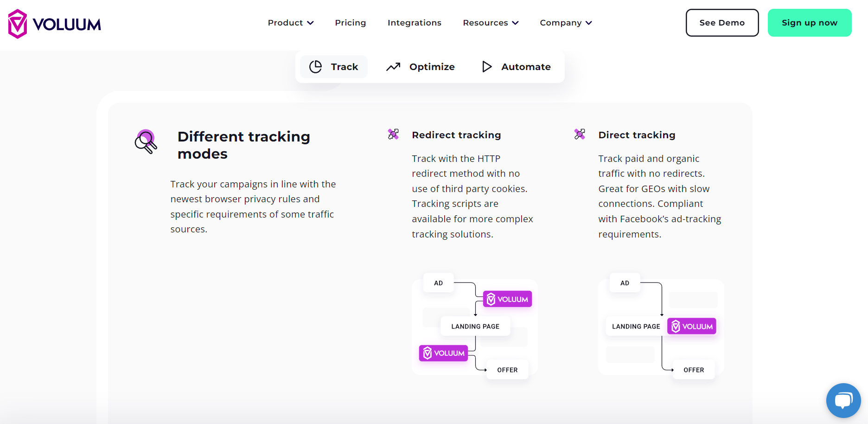This screenshot has width=868, height=424.
Task: Click the Direct tracking heading
Action: click(x=637, y=135)
